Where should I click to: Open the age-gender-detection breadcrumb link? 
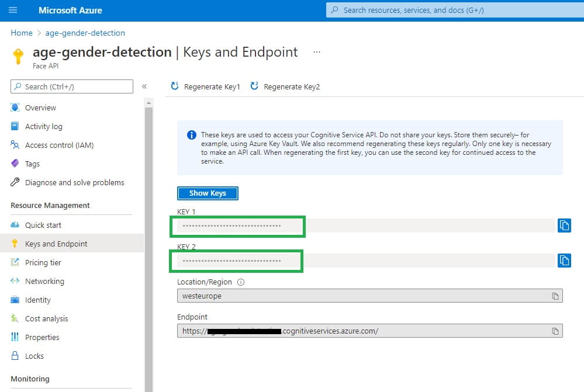(85, 33)
